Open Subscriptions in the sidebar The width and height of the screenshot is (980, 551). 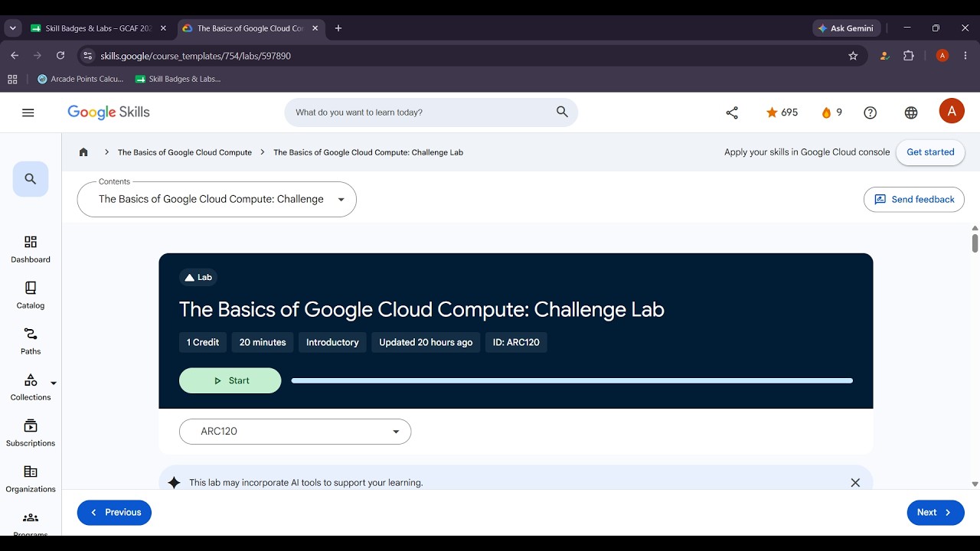(31, 432)
